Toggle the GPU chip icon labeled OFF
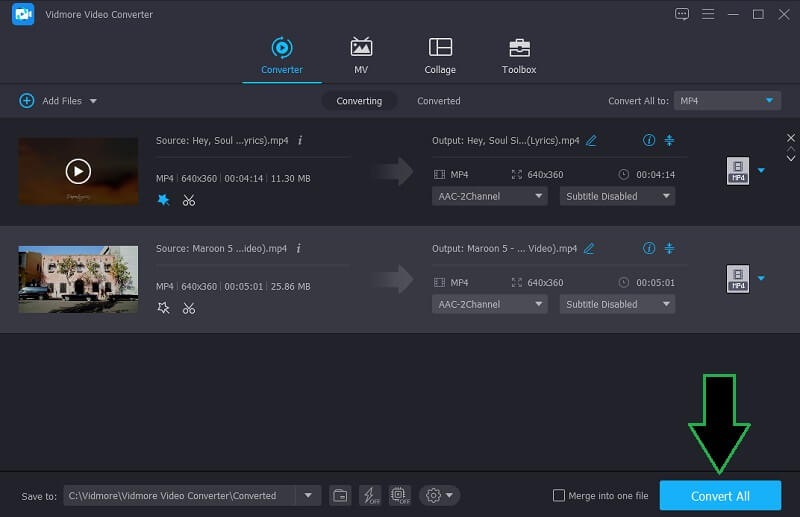Screen dimensions: 800x517 pos(400,495)
